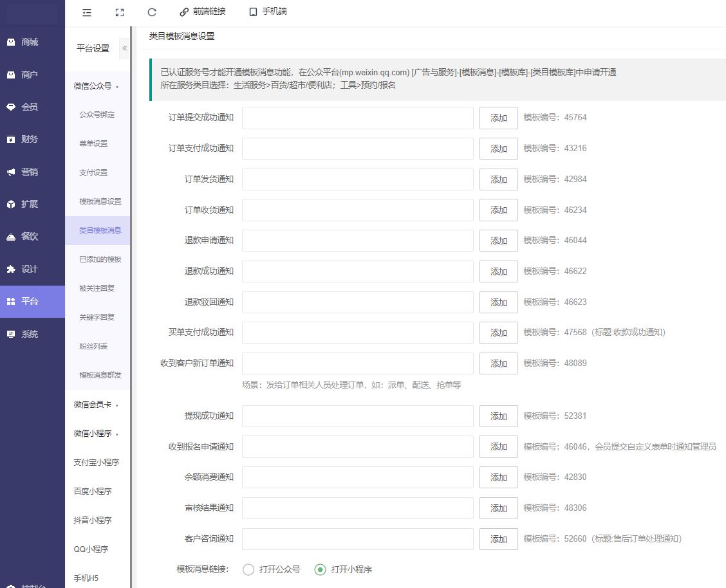Go to the 会员 section
726x588 pixels.
30,107
